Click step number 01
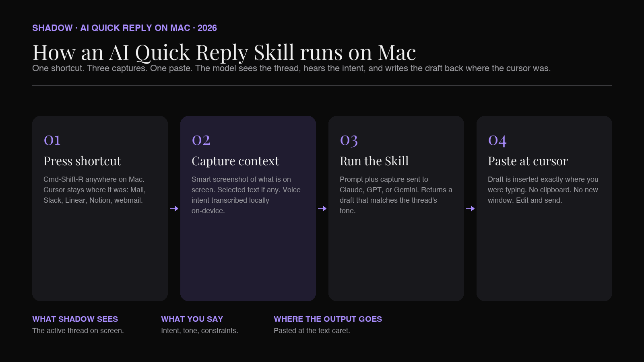644x362 pixels. pos(52,140)
